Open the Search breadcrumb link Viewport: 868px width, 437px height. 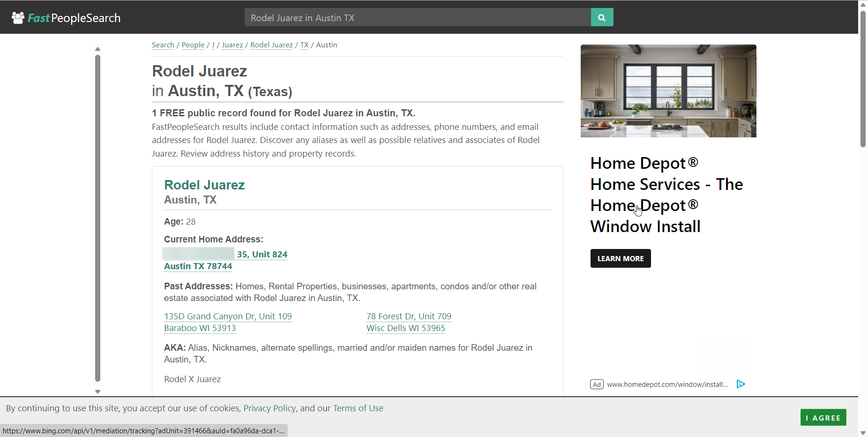pos(163,45)
